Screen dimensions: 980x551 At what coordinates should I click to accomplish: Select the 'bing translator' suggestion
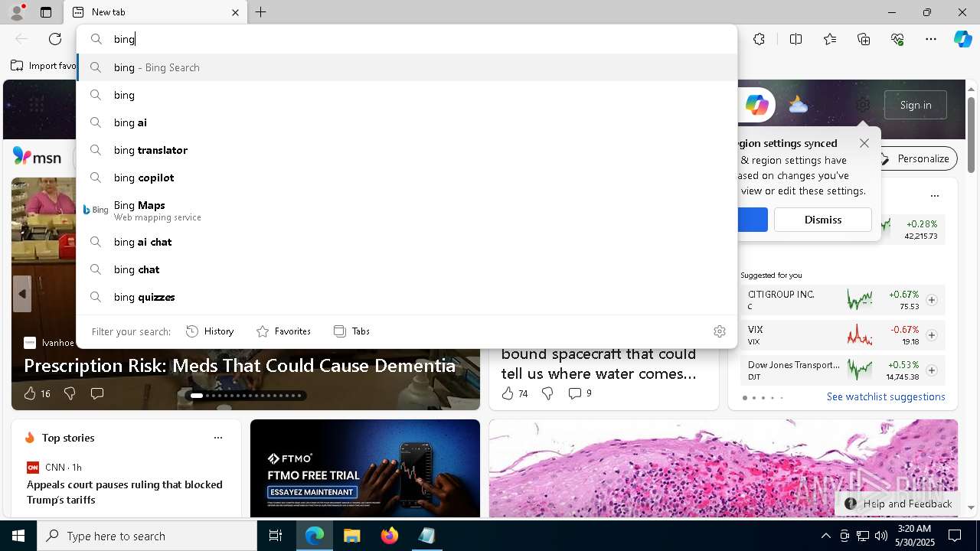(x=407, y=150)
